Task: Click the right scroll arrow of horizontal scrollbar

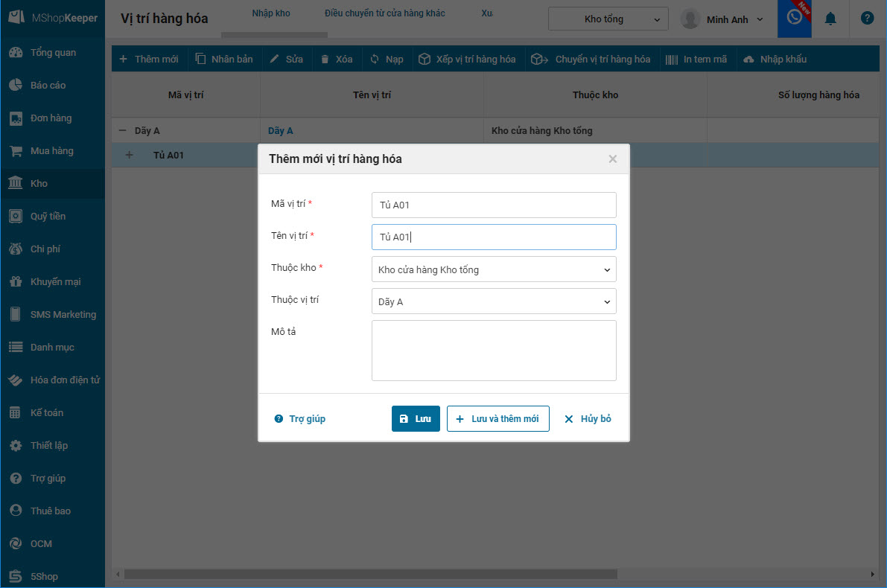Action: pos(872,575)
